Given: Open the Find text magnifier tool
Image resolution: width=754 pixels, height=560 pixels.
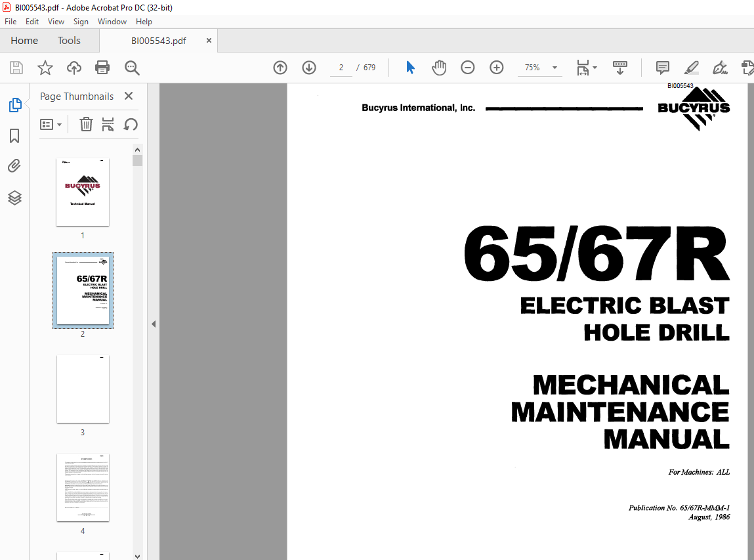Looking at the screenshot, I should (132, 68).
